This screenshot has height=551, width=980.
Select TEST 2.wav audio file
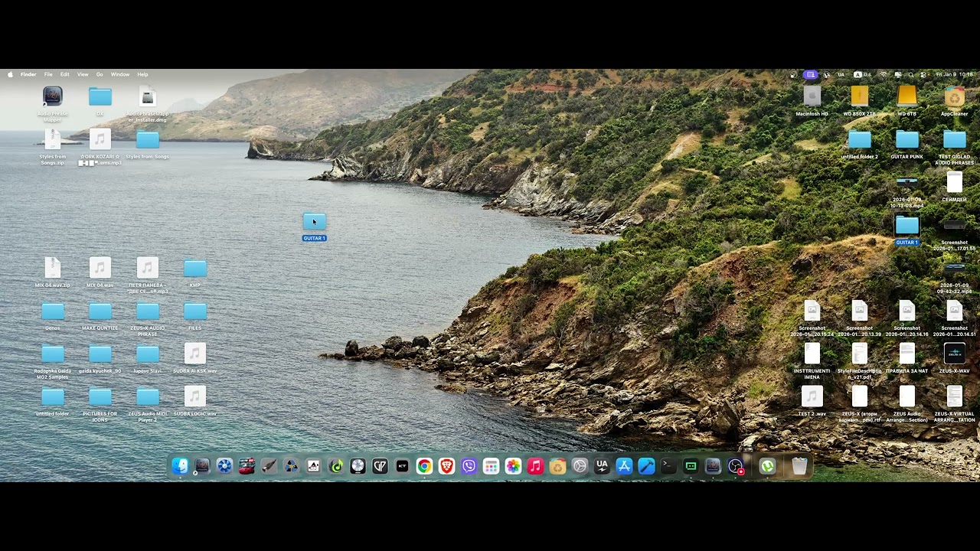(x=812, y=396)
